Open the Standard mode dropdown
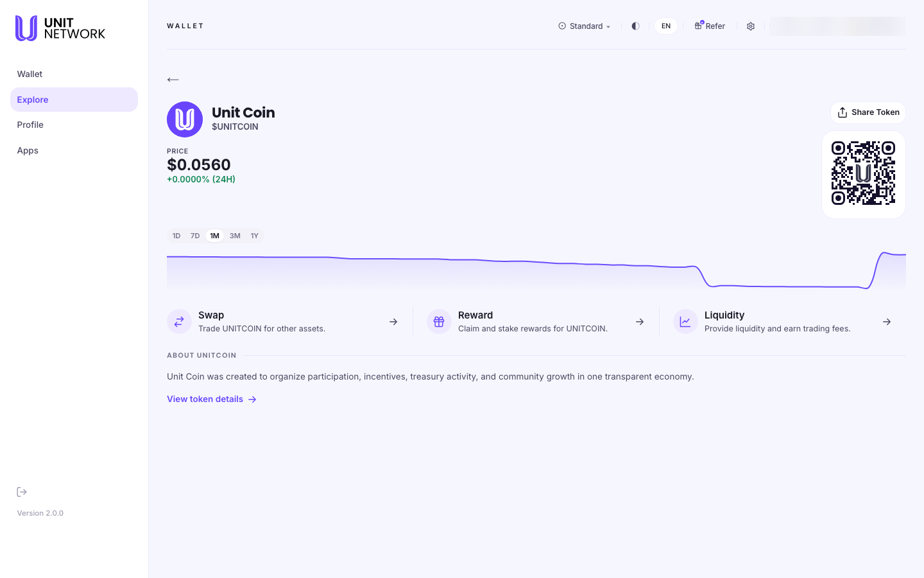 pyautogui.click(x=585, y=26)
